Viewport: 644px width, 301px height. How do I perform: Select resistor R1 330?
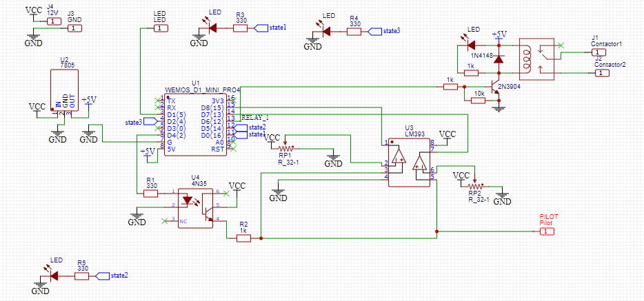click(151, 193)
